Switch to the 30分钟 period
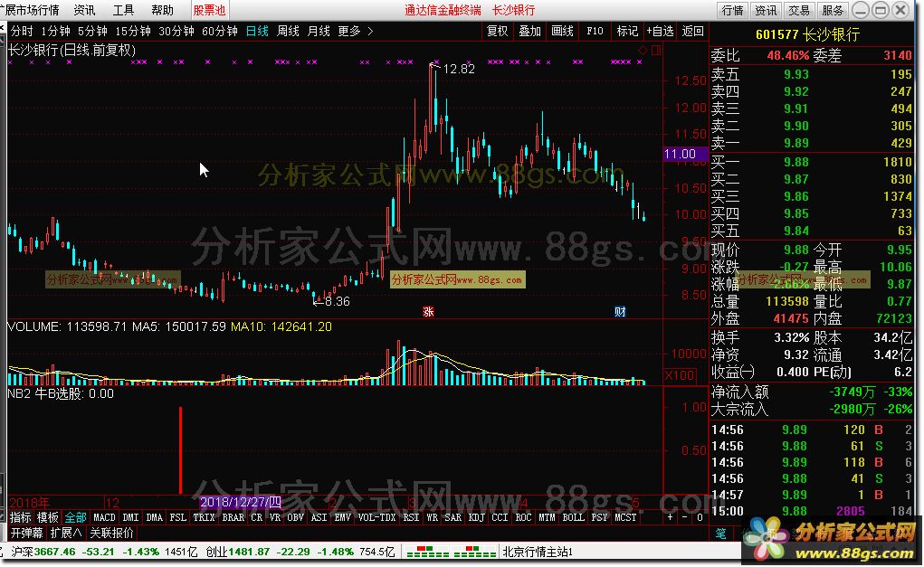This screenshot has width=924, height=567. [x=176, y=32]
